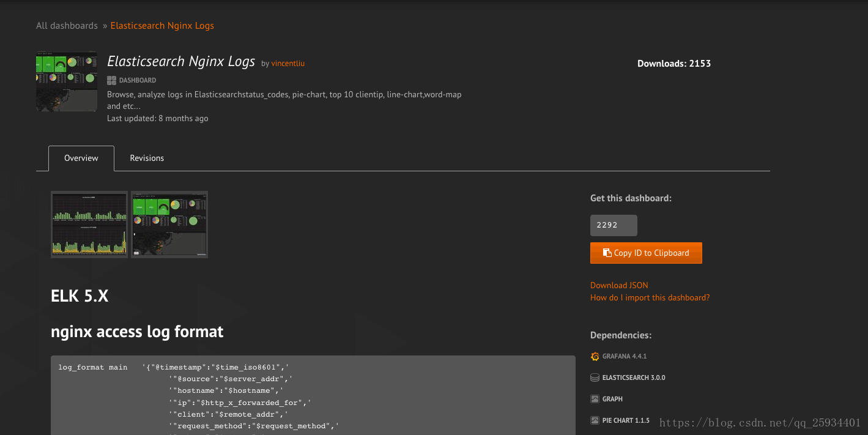
Task: Click the Pie Chart panel icon
Action: (x=595, y=420)
